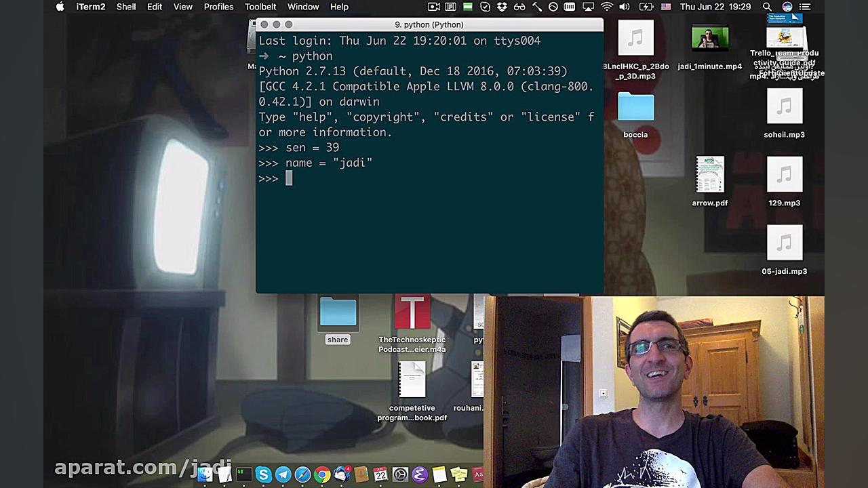Open the Window menu
868x488 pixels.
pos(303,7)
